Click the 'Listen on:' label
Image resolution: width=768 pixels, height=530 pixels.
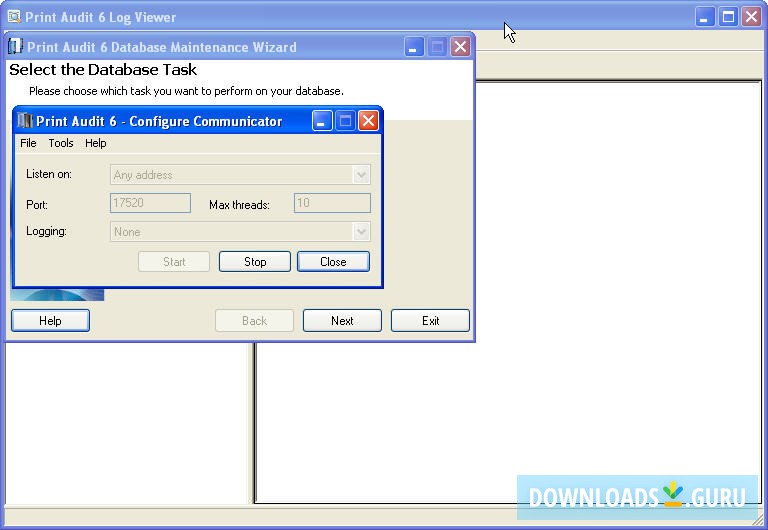click(x=48, y=174)
